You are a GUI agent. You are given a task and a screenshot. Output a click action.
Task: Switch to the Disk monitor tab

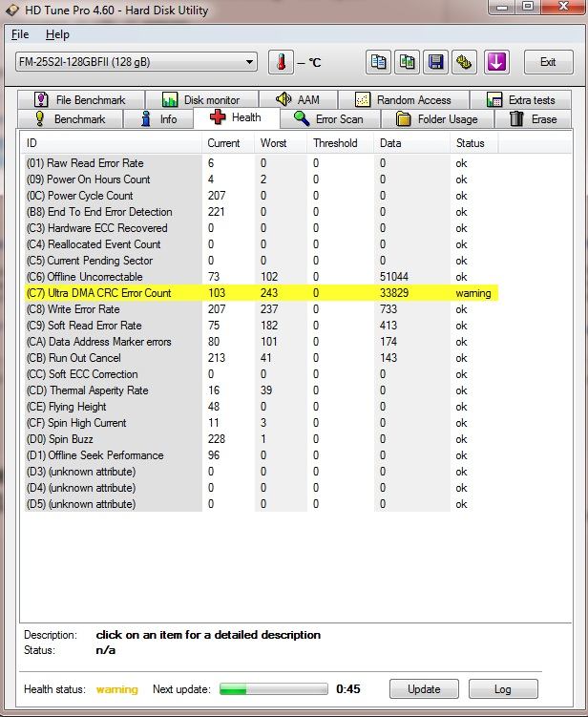(201, 99)
